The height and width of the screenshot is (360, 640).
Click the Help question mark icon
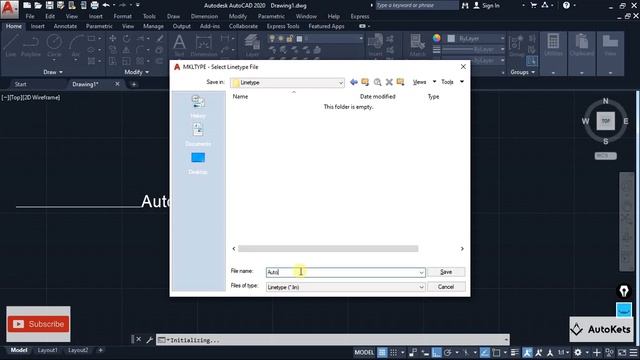pyautogui.click(x=566, y=5)
